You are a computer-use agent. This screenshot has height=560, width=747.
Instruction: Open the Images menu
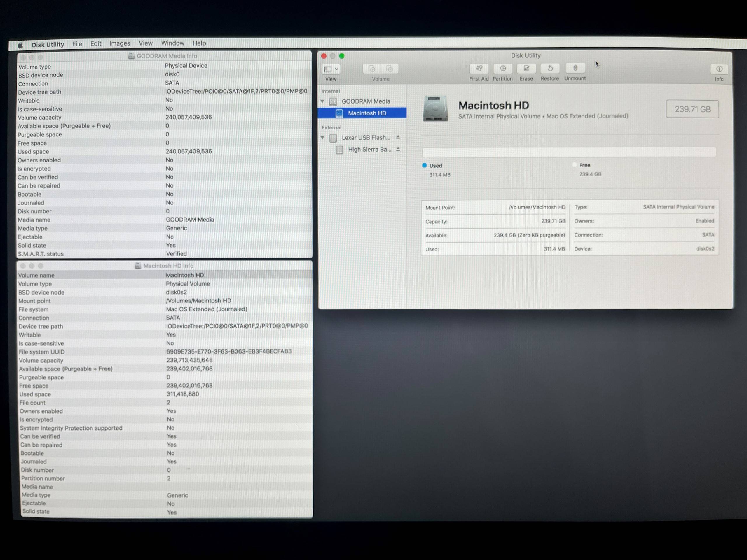point(120,43)
